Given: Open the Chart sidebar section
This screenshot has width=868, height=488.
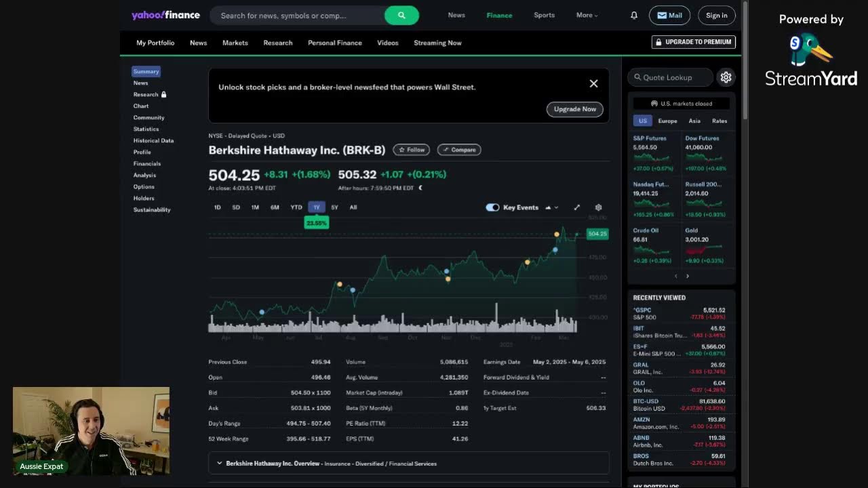Looking at the screenshot, I should click(141, 106).
